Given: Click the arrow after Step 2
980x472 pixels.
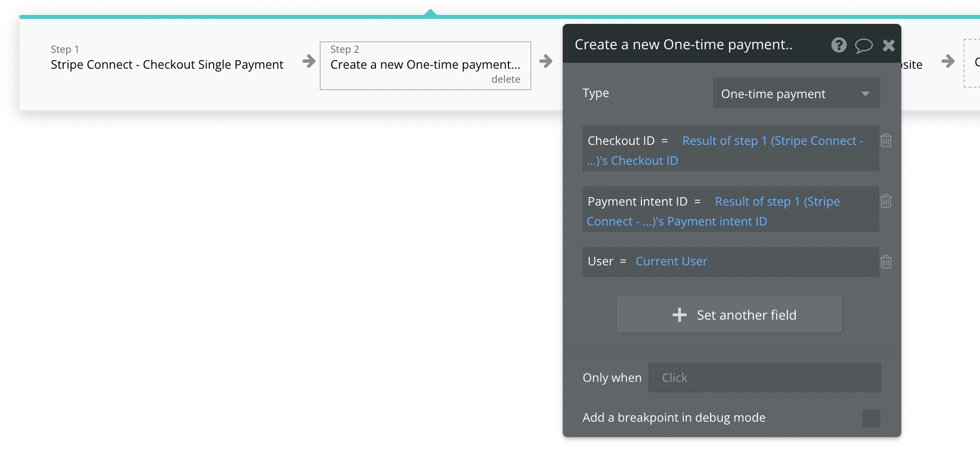Looking at the screenshot, I should point(546,61).
